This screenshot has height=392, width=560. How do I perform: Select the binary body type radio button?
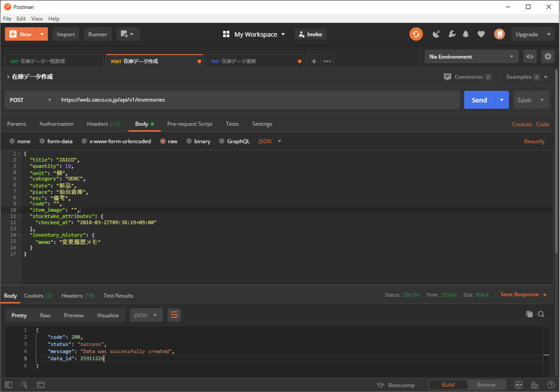coord(189,141)
